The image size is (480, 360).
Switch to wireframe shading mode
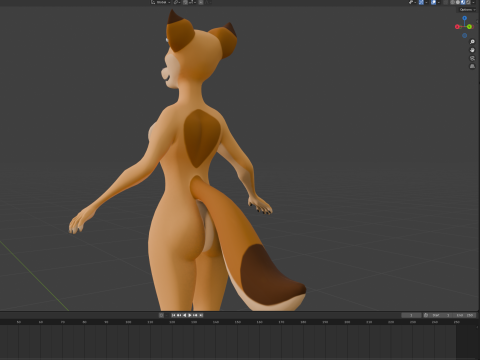(x=453, y=2)
